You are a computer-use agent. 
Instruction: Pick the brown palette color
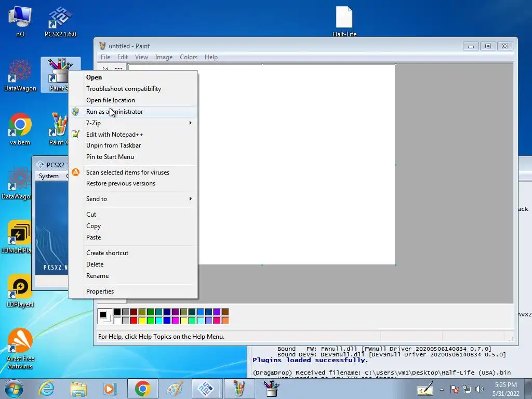225,312
